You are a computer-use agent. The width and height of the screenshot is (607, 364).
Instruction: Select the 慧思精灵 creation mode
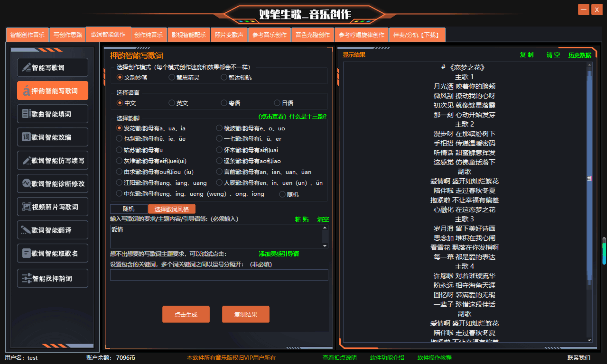[172, 78]
